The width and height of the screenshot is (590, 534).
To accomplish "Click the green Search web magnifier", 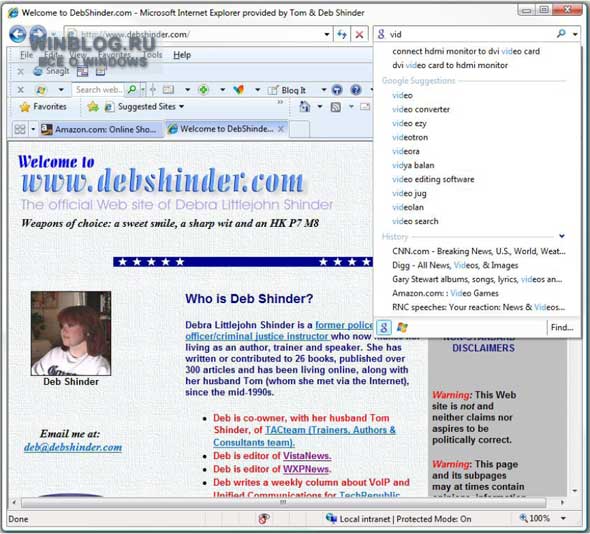I will (x=132, y=90).
